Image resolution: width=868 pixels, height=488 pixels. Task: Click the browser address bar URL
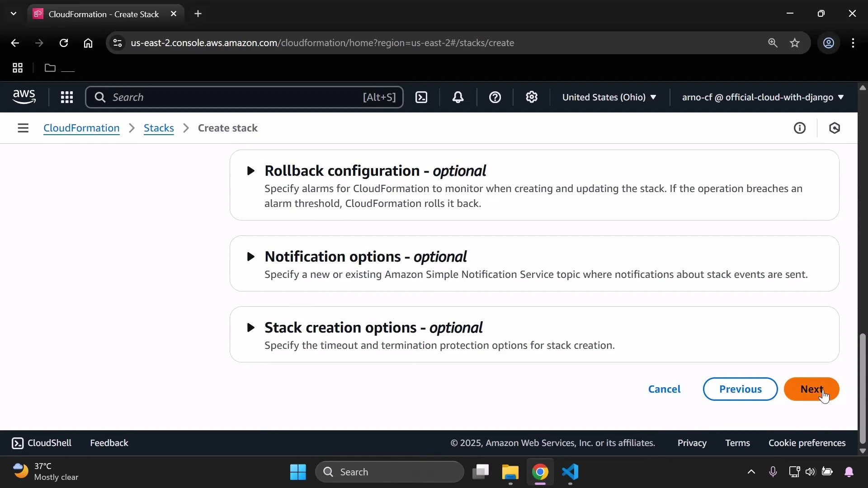[322, 43]
